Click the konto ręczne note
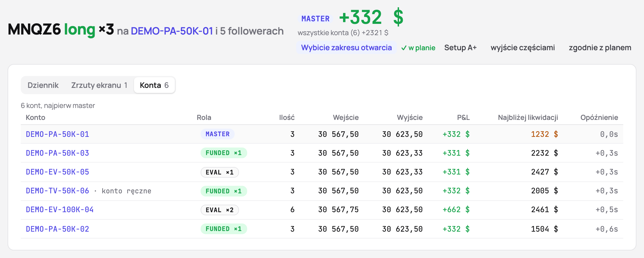 126,191
